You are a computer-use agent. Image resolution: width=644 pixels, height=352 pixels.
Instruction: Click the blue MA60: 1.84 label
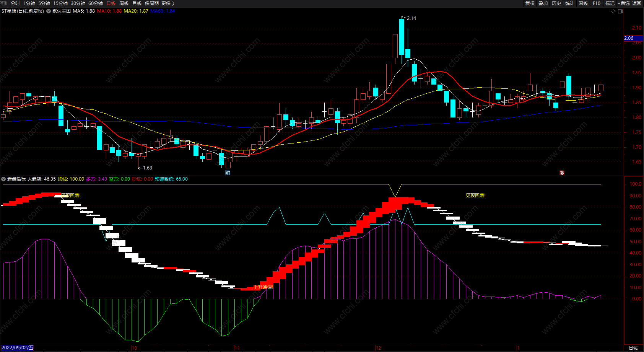[163, 11]
